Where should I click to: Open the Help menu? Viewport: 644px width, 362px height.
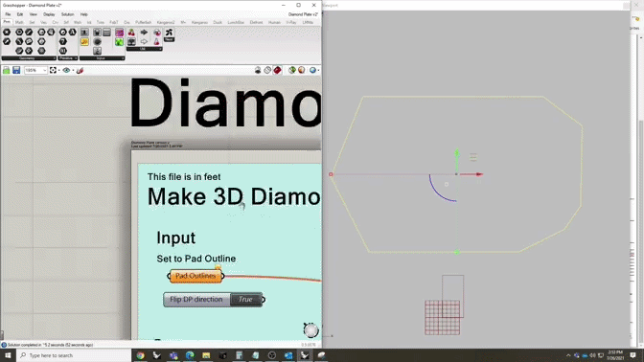coord(83,14)
